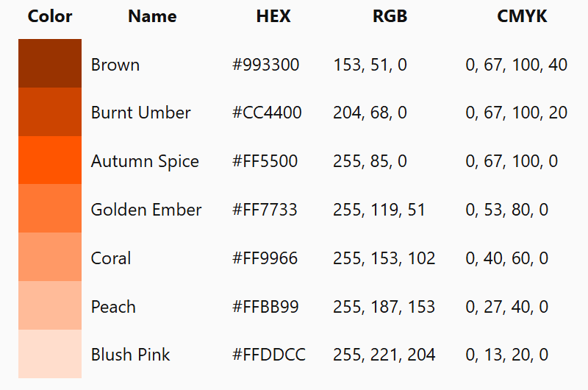Pick the Autumn Spice orange swatch
The image size is (588, 390).
pyautogui.click(x=50, y=160)
